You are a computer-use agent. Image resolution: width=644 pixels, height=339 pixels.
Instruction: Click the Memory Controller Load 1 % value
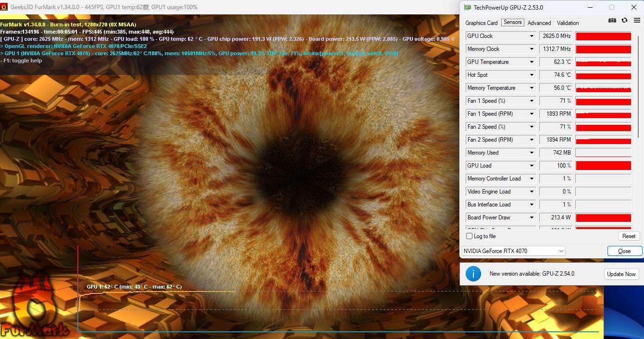point(557,179)
